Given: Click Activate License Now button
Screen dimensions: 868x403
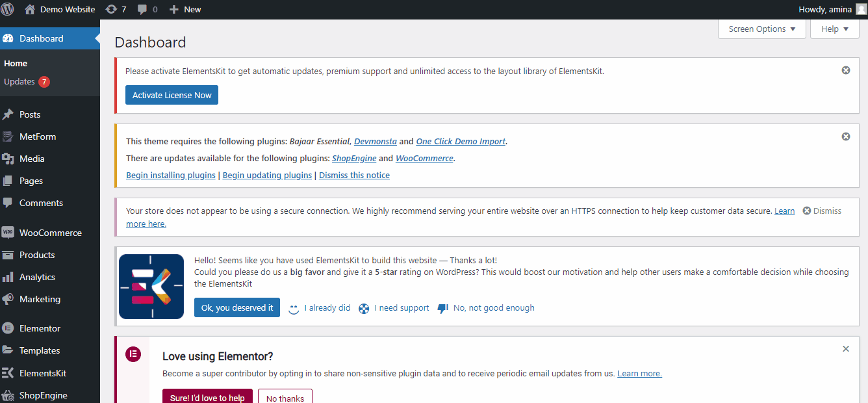Looking at the screenshot, I should pos(172,95).
